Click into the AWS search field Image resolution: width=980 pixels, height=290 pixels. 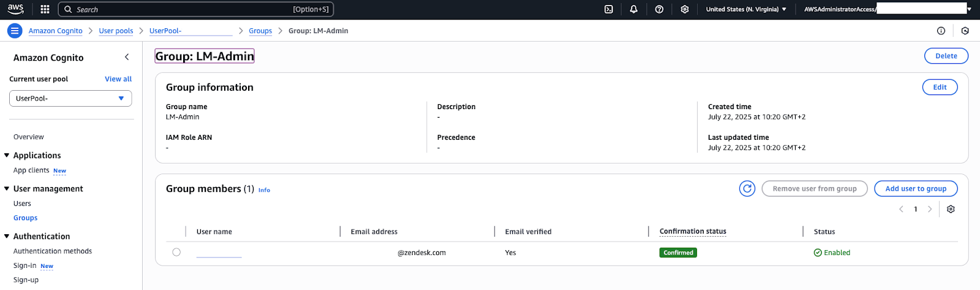(184, 9)
